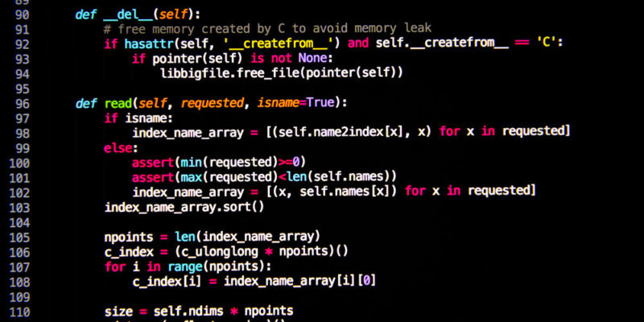Click len(self.names) on line 101

(x=338, y=177)
